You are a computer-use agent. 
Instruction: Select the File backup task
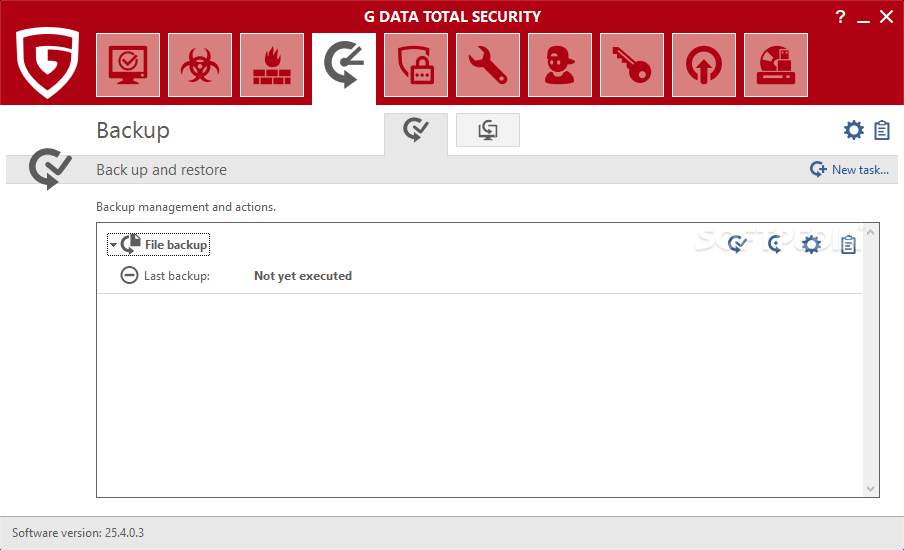coord(159,244)
